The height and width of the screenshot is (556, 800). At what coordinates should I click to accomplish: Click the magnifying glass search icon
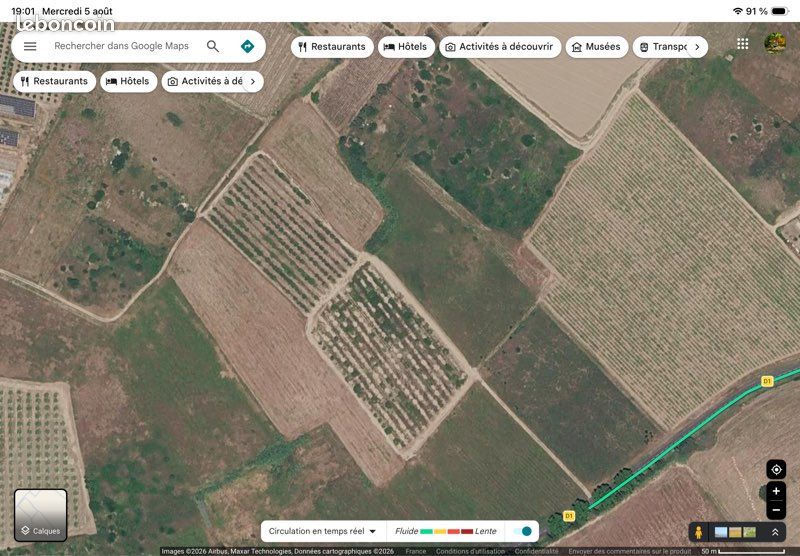coord(213,46)
